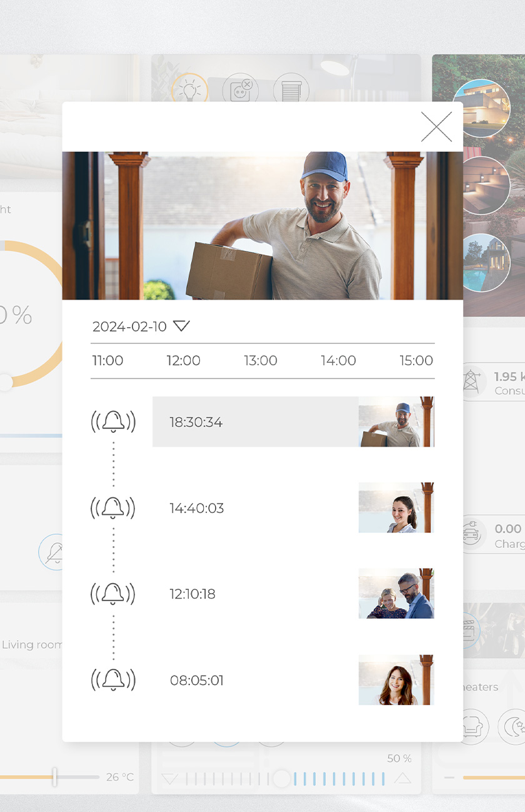Open the 14:40:03 event entry

pos(293,507)
